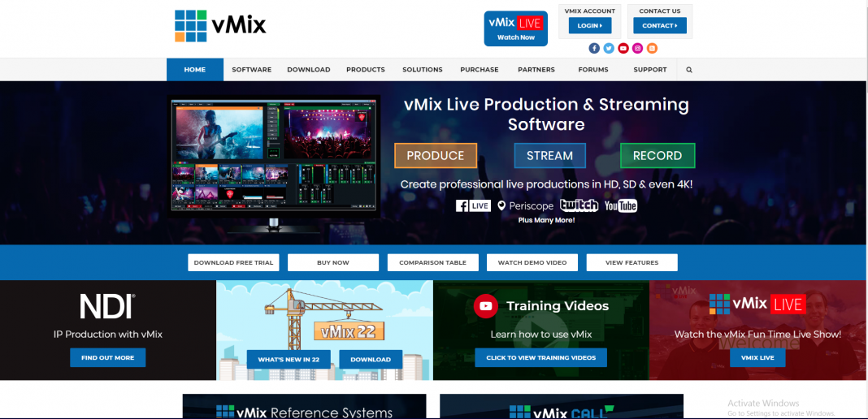Open the orange RSS feed icon
The image size is (868, 419).
(x=652, y=49)
